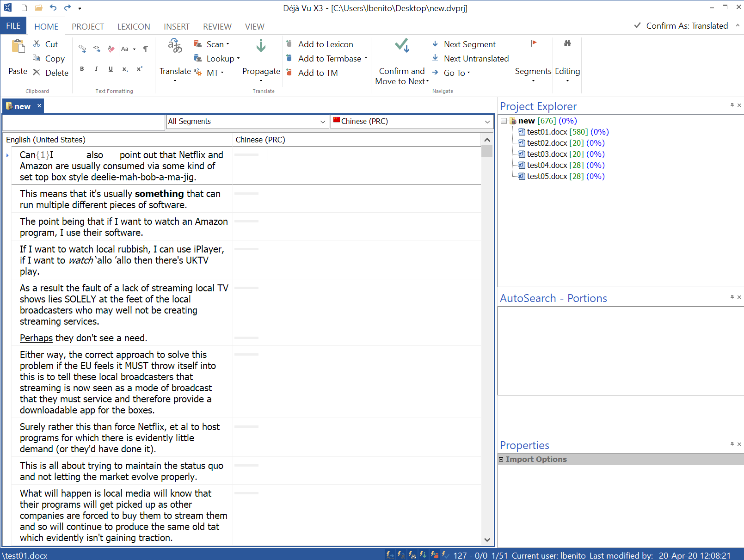Switch to the REVIEW ribbon tab
This screenshot has width=744, height=560.
[217, 26]
